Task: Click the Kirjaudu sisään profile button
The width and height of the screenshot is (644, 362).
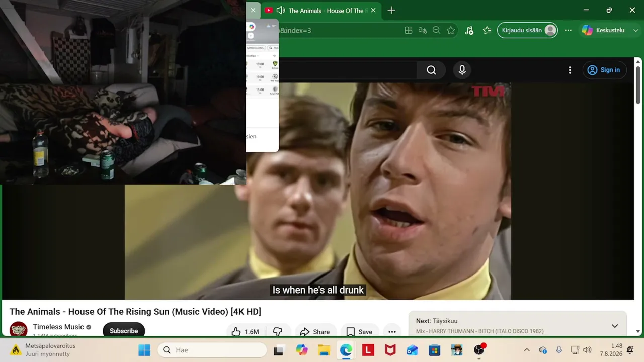Action: [x=527, y=30]
